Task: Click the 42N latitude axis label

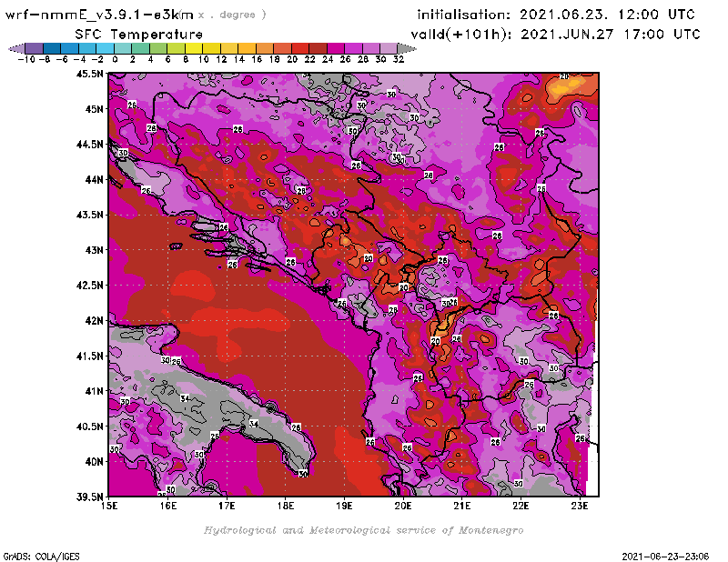Action: click(x=94, y=321)
